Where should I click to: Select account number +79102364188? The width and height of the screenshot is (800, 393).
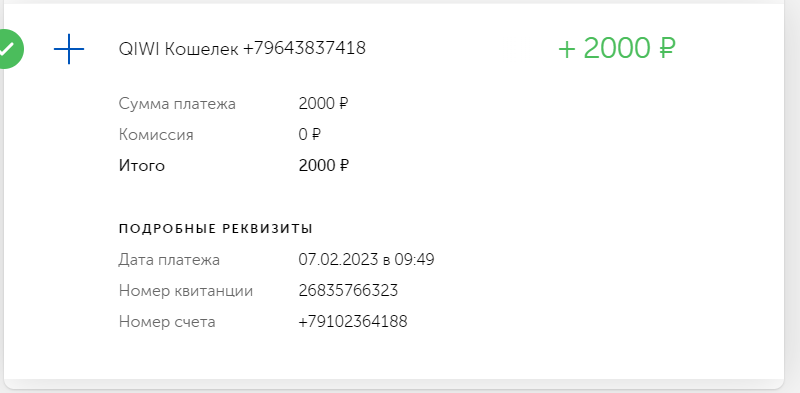point(353,322)
